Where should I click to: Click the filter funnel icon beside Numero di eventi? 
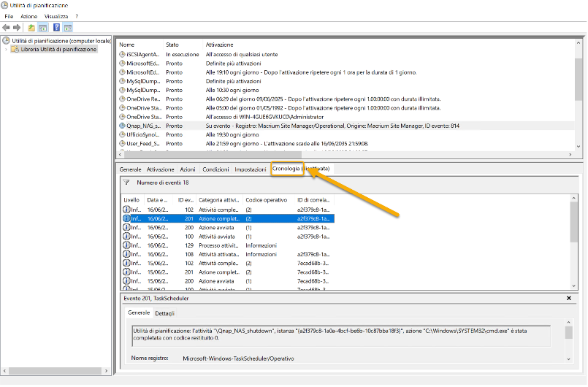point(126,183)
